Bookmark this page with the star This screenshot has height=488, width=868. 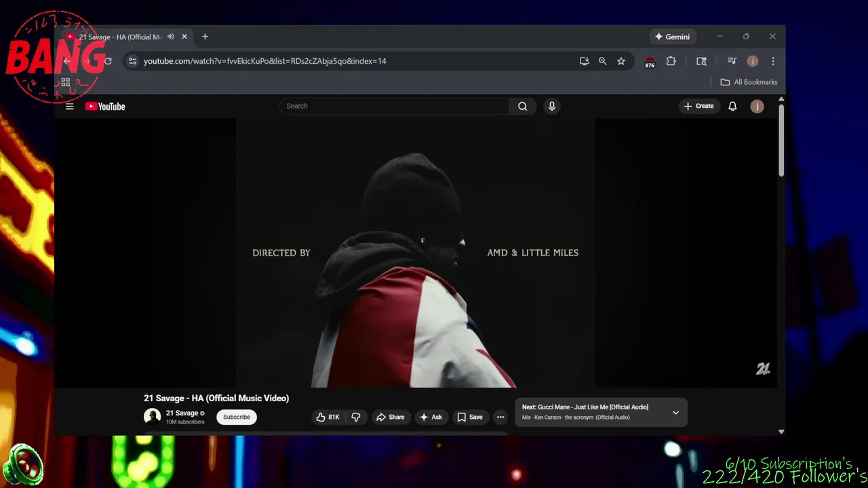click(621, 61)
